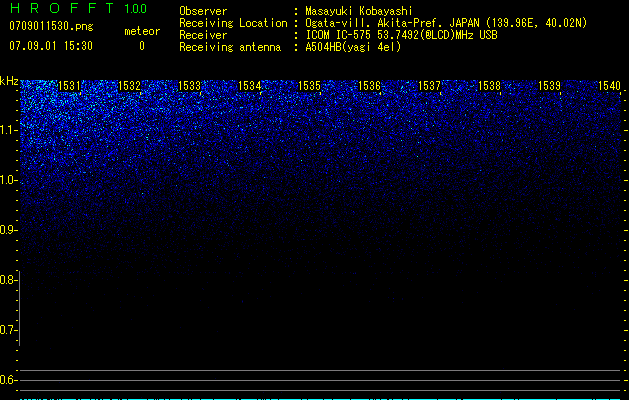Click time marker 1535

point(309,86)
